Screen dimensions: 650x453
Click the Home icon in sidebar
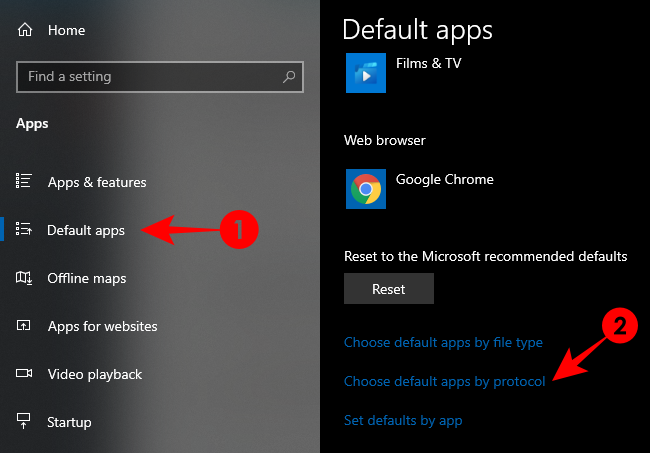[25, 30]
